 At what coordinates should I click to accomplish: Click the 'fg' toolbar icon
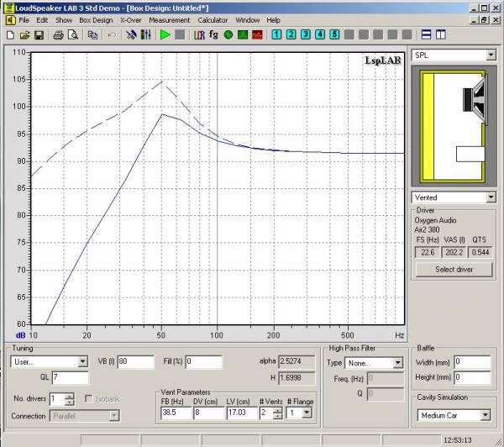tap(213, 35)
